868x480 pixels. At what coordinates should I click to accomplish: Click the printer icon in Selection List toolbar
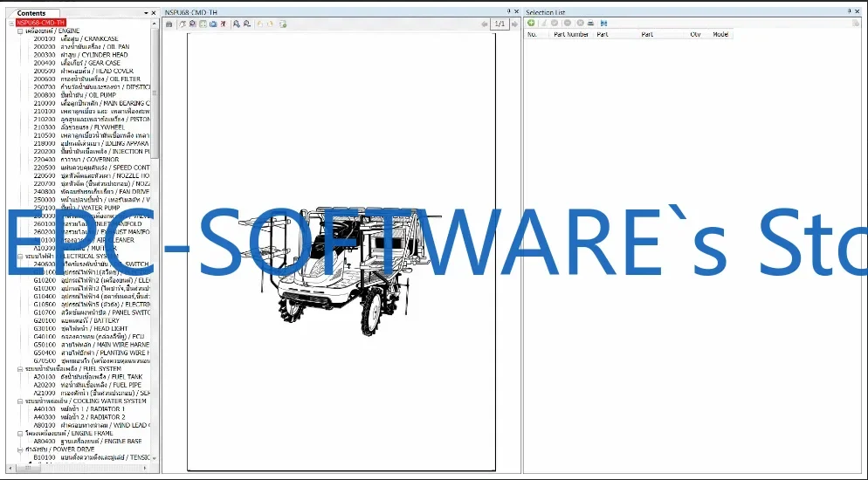[x=590, y=23]
